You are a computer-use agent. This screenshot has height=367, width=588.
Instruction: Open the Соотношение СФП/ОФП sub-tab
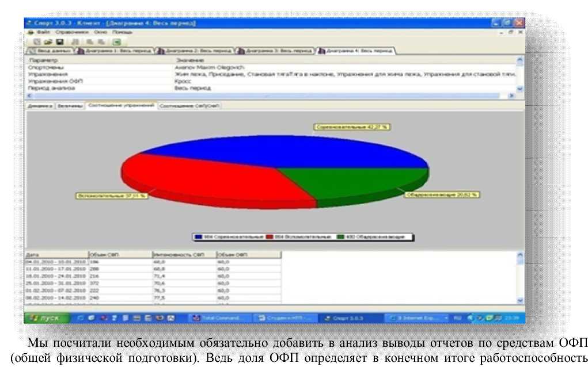pyautogui.click(x=189, y=106)
